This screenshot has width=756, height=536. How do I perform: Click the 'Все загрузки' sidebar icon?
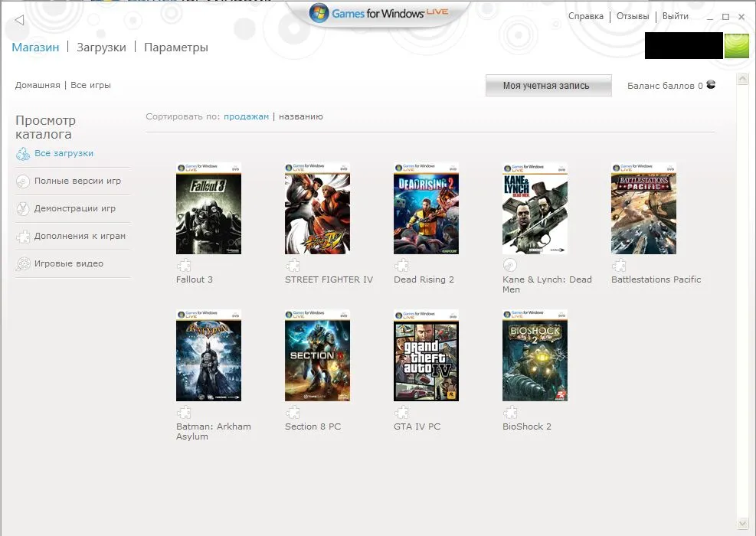pos(23,154)
